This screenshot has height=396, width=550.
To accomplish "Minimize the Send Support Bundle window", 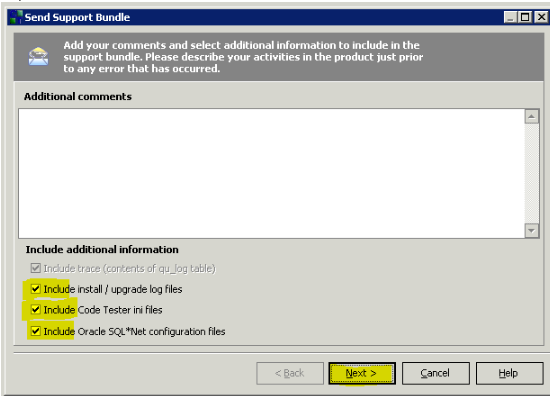I will click(511, 17).
